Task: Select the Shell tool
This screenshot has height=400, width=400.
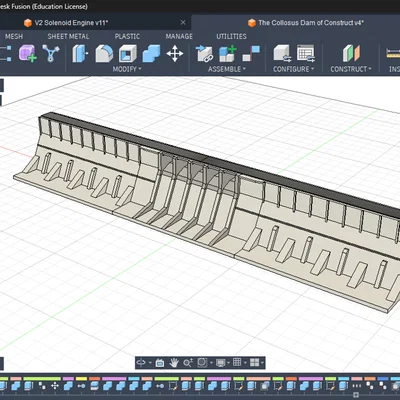Action: pyautogui.click(x=128, y=54)
